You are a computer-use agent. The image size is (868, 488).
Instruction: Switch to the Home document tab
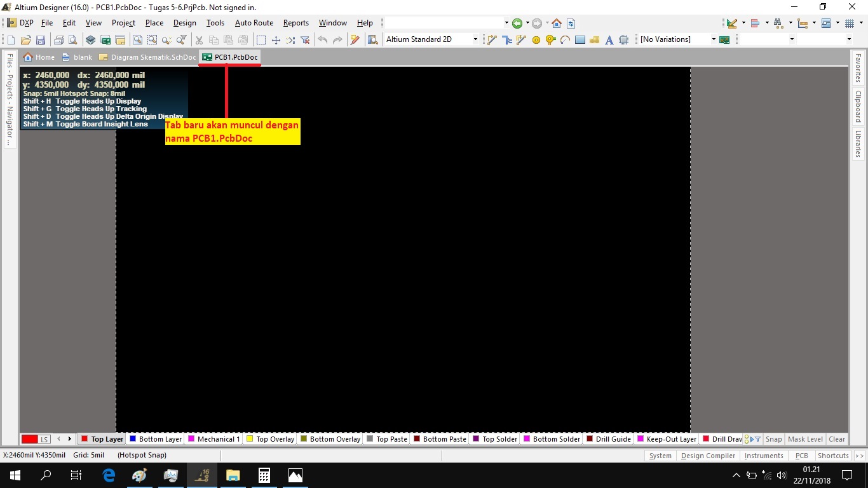(x=39, y=57)
